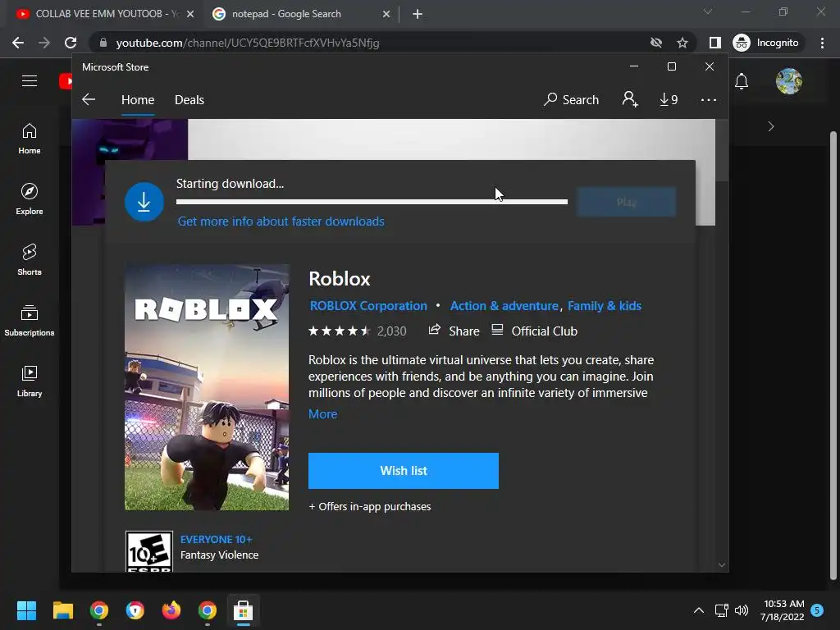Open YouTube Shorts in sidebar
This screenshot has width=840, height=630.
(x=30, y=260)
